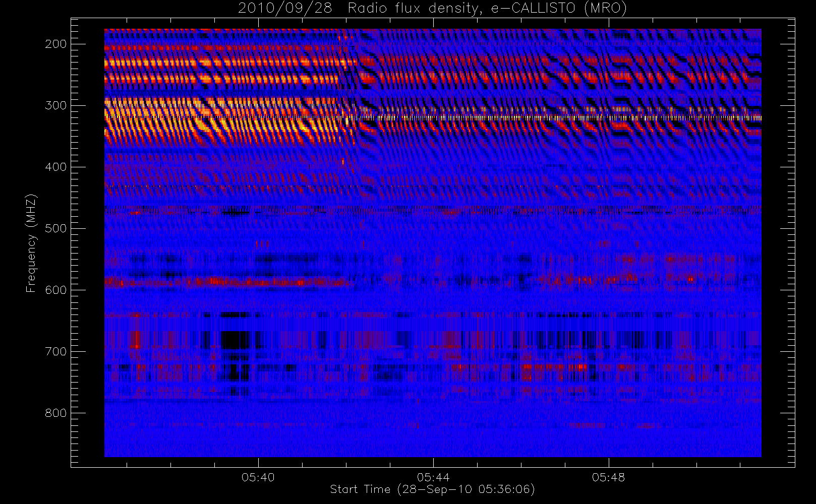Click the 300 frequency tick label

[x=55, y=105]
